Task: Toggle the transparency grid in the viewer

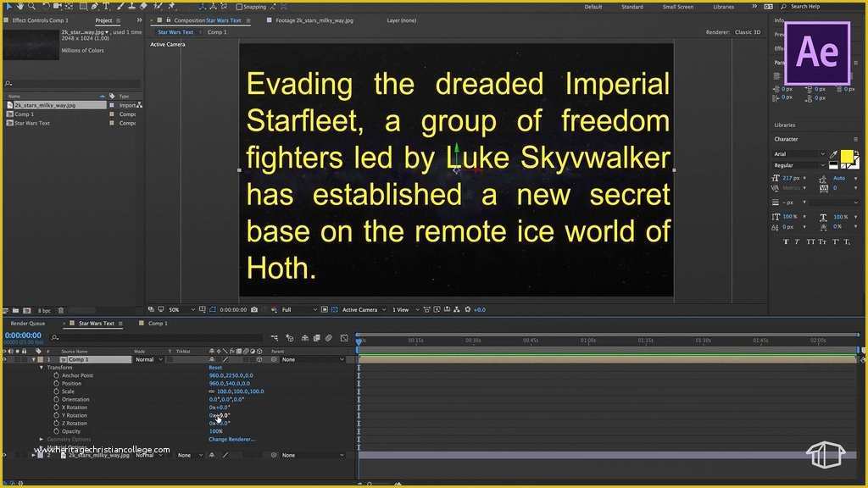Action: (x=334, y=310)
